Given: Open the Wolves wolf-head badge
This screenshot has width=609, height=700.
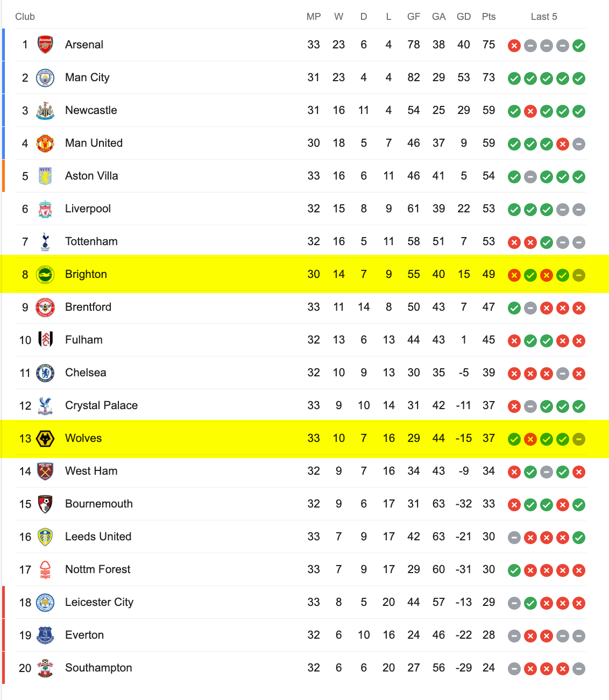Looking at the screenshot, I should 45,439.
